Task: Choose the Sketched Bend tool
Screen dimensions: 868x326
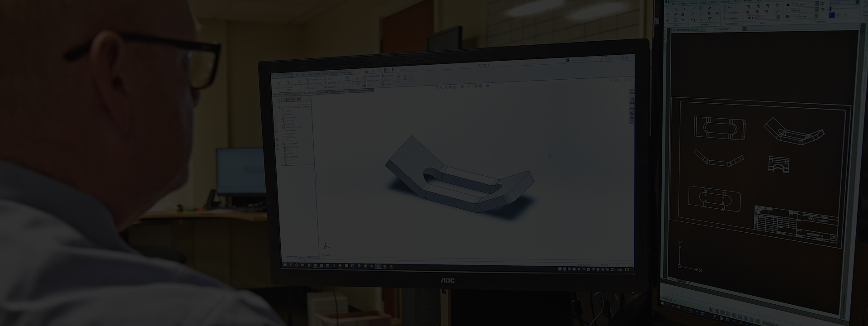Action: click(x=333, y=83)
